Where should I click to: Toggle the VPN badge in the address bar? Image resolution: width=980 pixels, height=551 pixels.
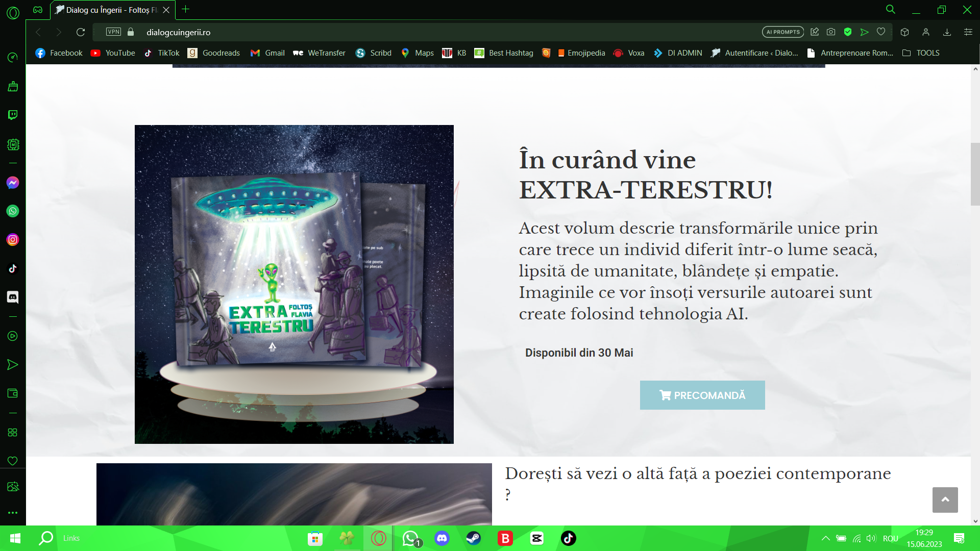click(113, 32)
